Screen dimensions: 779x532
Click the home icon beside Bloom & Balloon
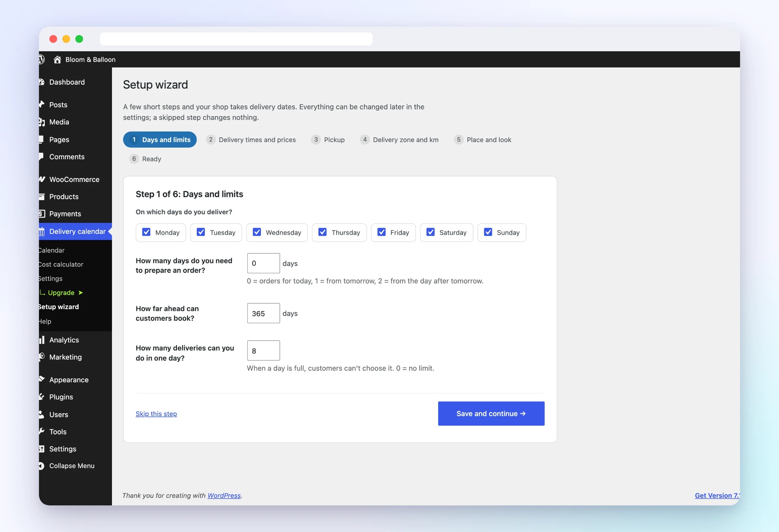point(57,60)
